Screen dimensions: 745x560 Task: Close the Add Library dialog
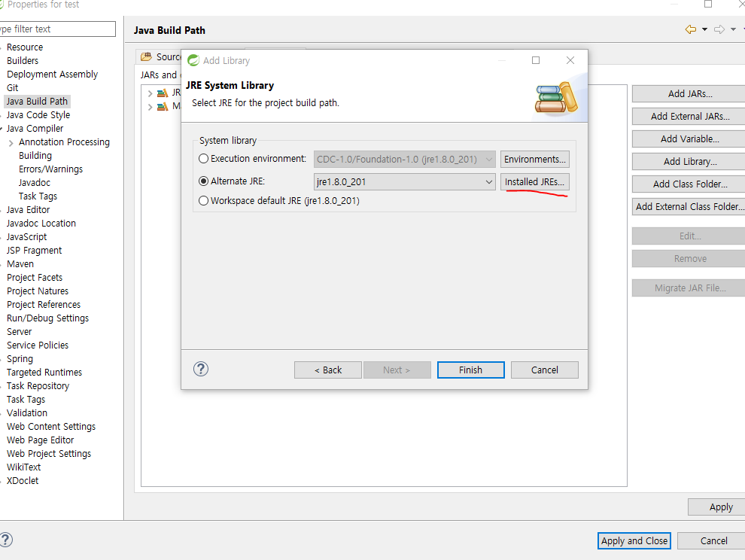coord(570,60)
